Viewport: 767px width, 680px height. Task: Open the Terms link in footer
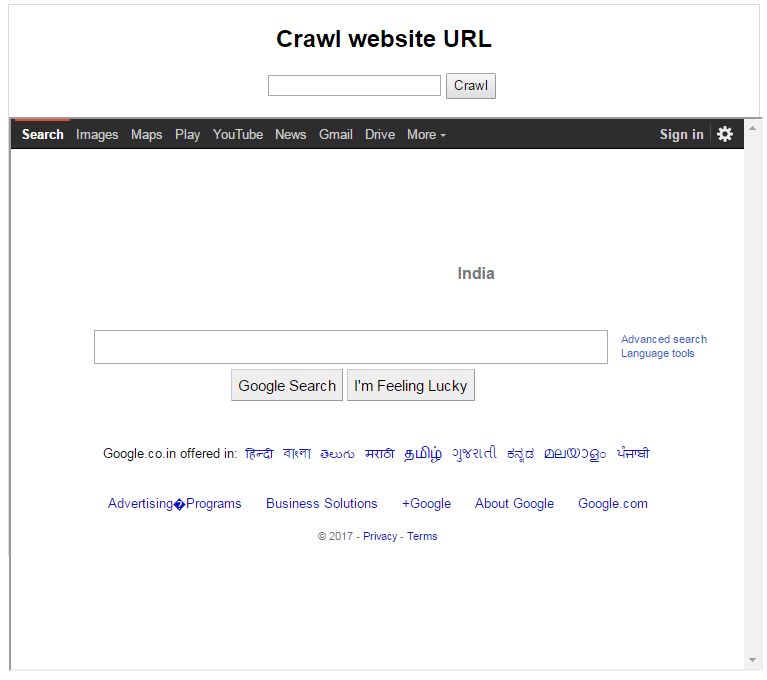pos(422,536)
